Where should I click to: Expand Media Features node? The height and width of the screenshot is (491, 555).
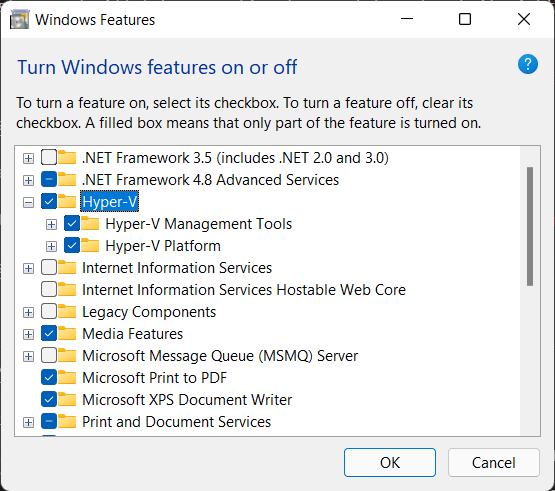coord(28,335)
